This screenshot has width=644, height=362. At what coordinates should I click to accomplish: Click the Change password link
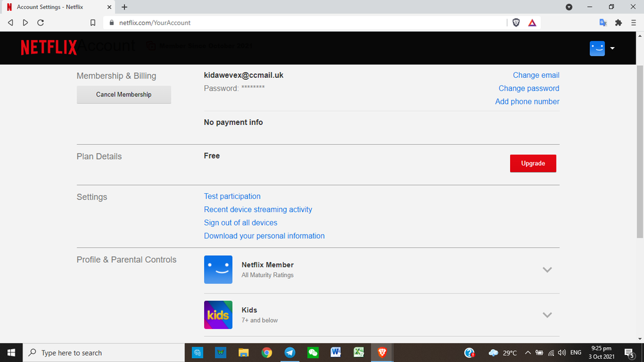pyautogui.click(x=528, y=88)
